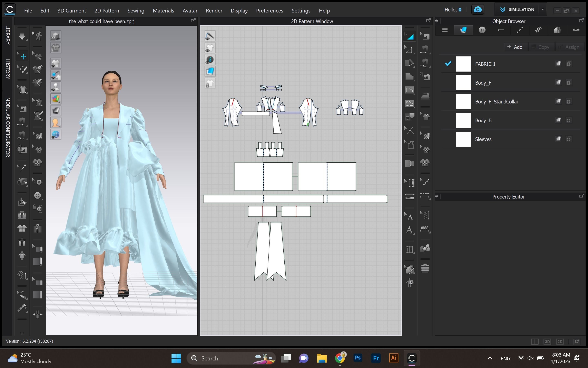This screenshot has height=368, width=588.
Task: Open the File menu
Action: click(28, 10)
